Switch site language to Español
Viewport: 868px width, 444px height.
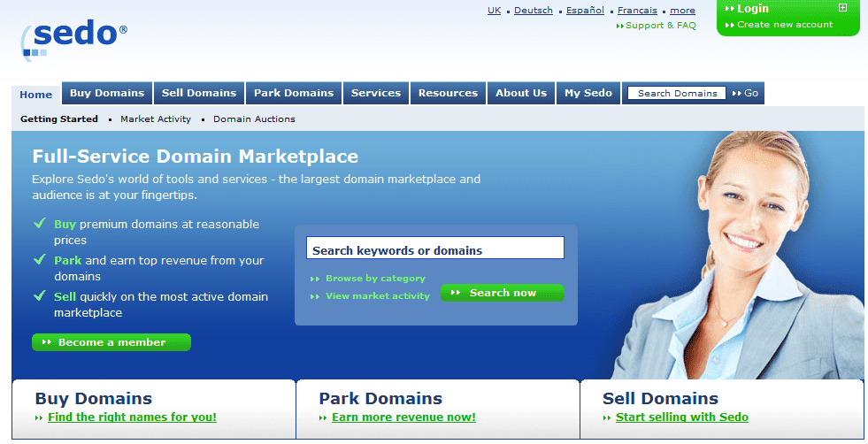[x=585, y=11]
